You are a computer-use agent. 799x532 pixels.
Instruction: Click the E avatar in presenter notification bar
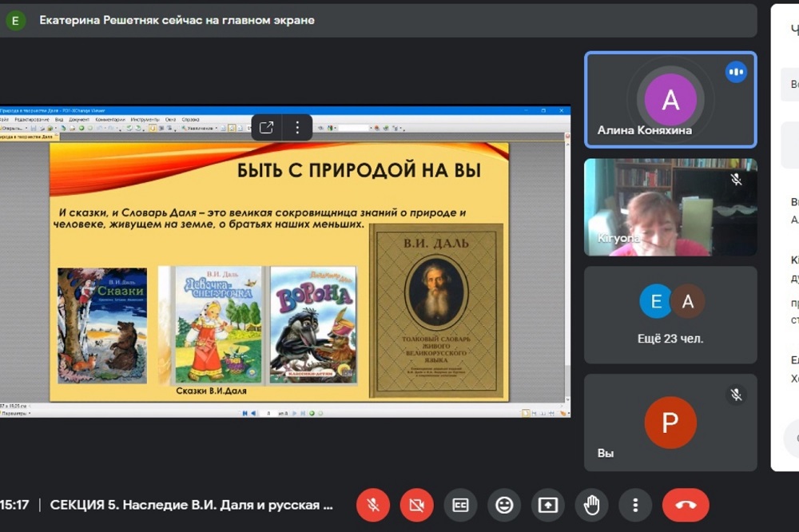[16, 20]
